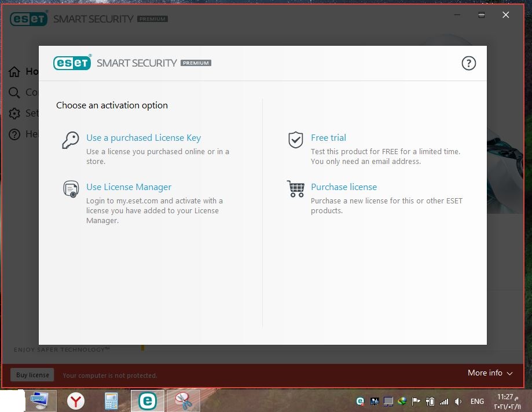
Task: Click the Internet Download Manager tray icon
Action: (402, 402)
